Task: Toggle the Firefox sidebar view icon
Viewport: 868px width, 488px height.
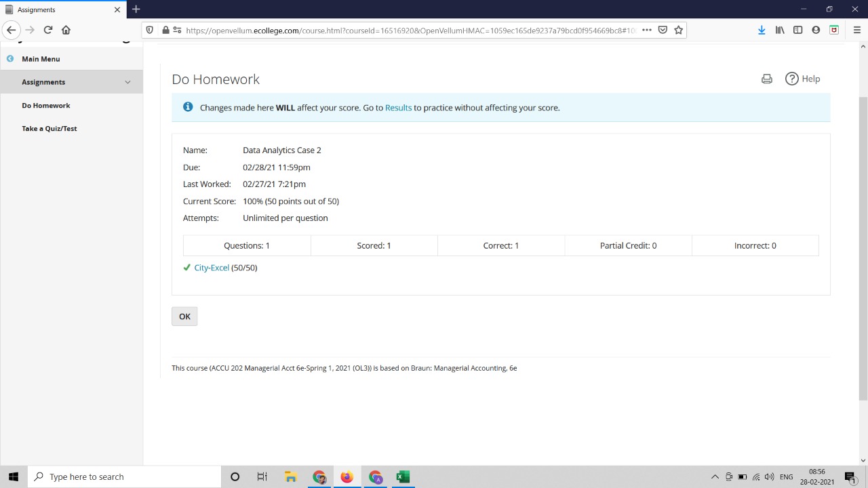Action: coord(797,30)
